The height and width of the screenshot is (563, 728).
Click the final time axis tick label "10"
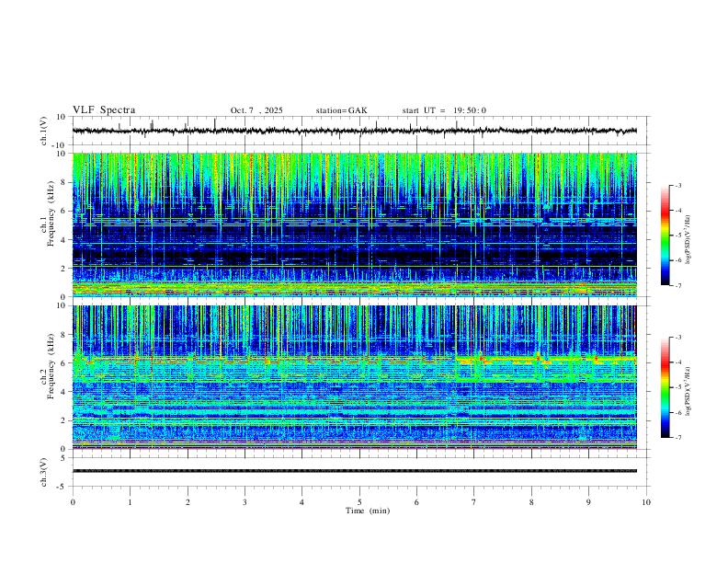(x=646, y=502)
